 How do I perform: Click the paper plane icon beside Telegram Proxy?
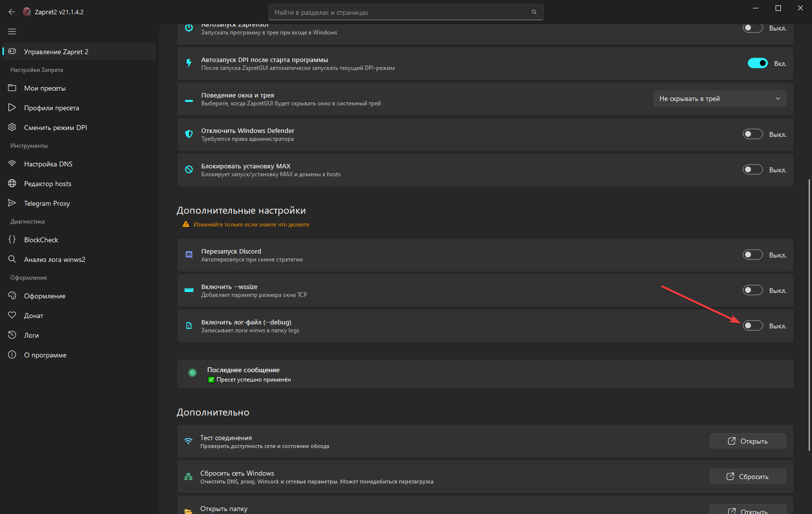[12, 203]
